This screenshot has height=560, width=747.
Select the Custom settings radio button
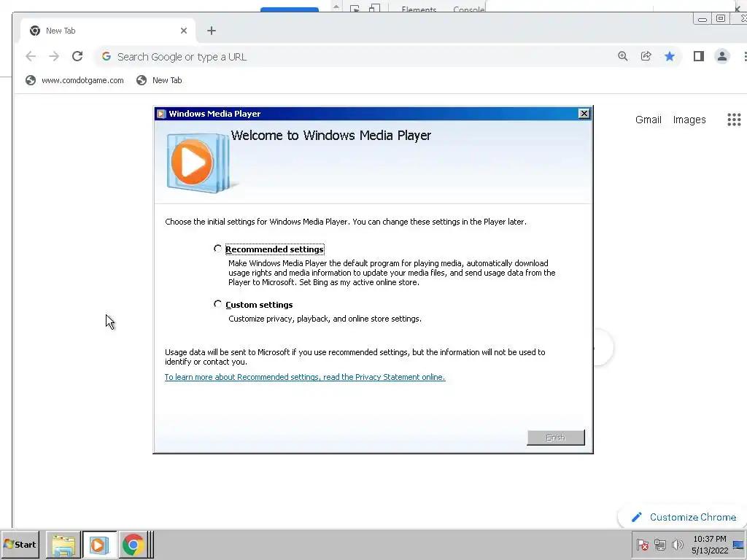217,304
